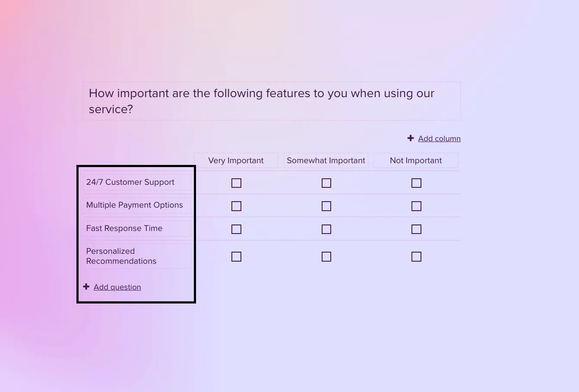579x392 pixels.
Task: Click the plus icon beside Add column
Action: 411,138
